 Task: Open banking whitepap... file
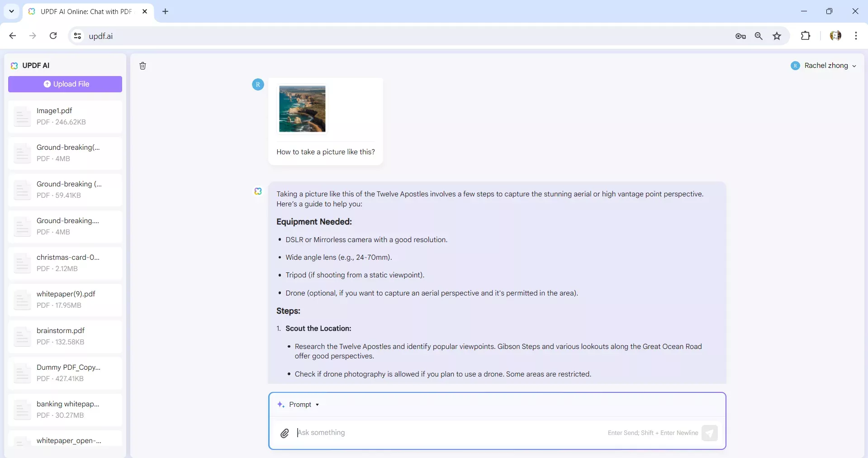pos(65,410)
